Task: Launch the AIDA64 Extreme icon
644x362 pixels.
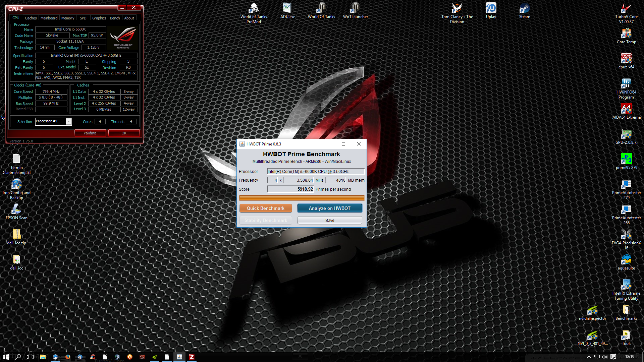Action: 626,111
